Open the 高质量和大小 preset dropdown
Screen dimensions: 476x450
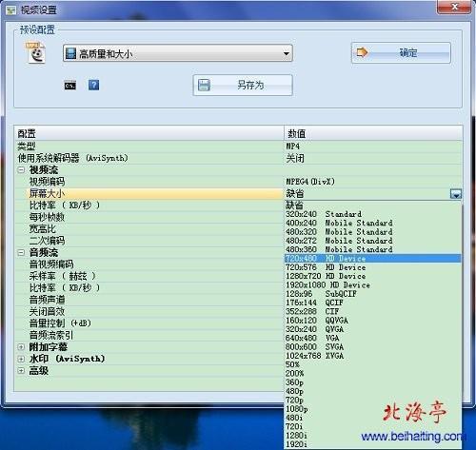point(178,53)
